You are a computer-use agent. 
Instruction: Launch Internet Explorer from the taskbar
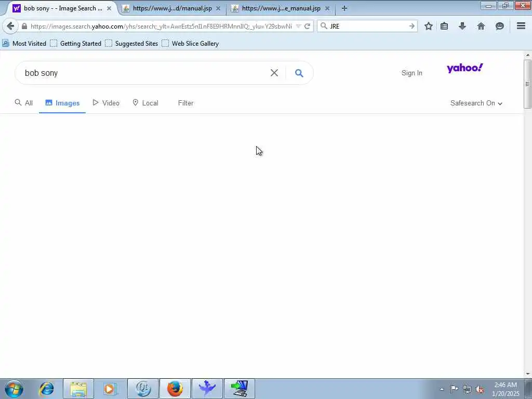coord(46,389)
